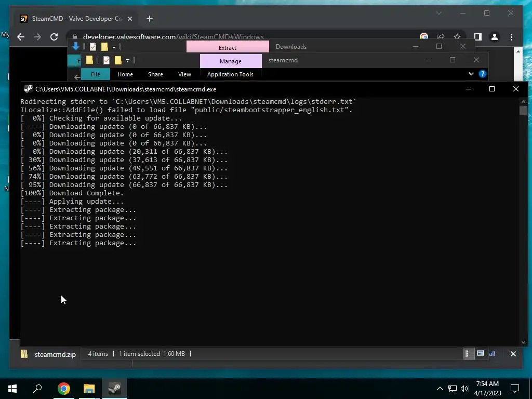
Task: Click Chrome's back navigation arrow
Action: coord(21,37)
